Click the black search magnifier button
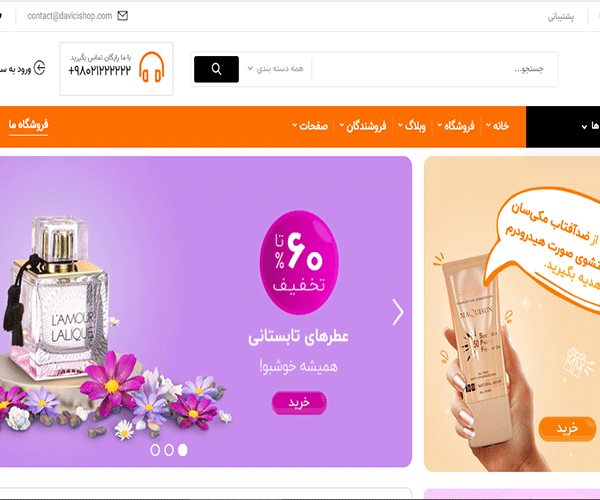This screenshot has height=500, width=600. coord(216,69)
